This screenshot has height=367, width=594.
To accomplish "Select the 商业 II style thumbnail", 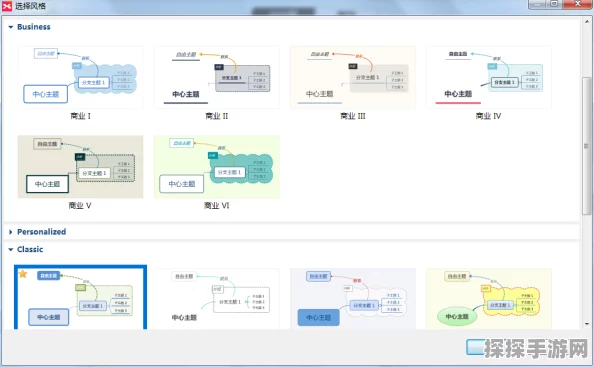I will click(x=217, y=78).
